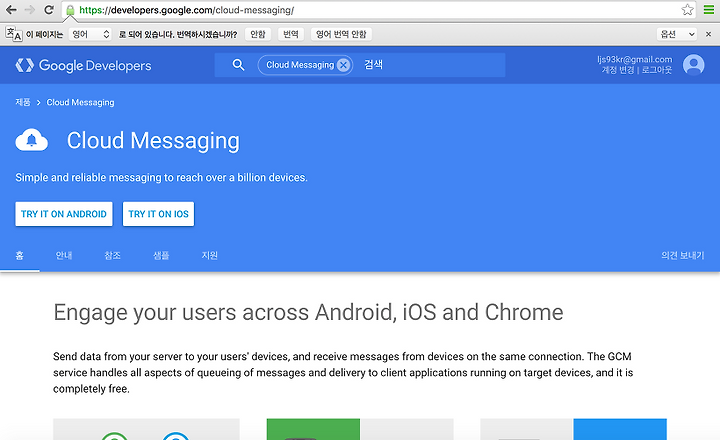
Task: Open the Chrome hamburger menu
Action: [x=709, y=10]
